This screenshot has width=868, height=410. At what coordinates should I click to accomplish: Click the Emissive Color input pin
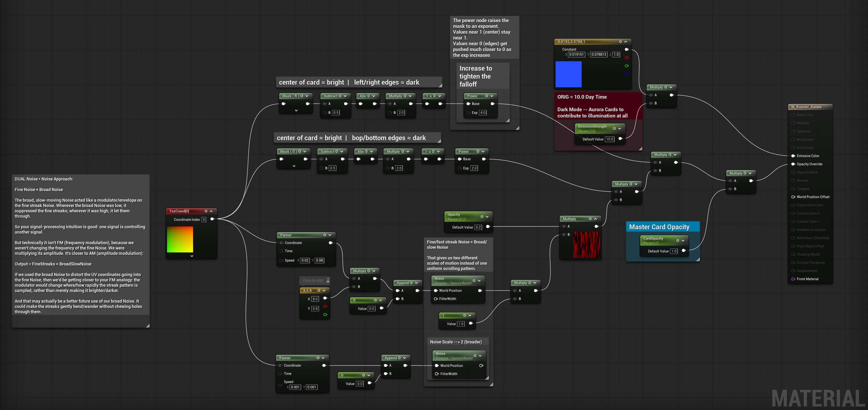coord(793,156)
